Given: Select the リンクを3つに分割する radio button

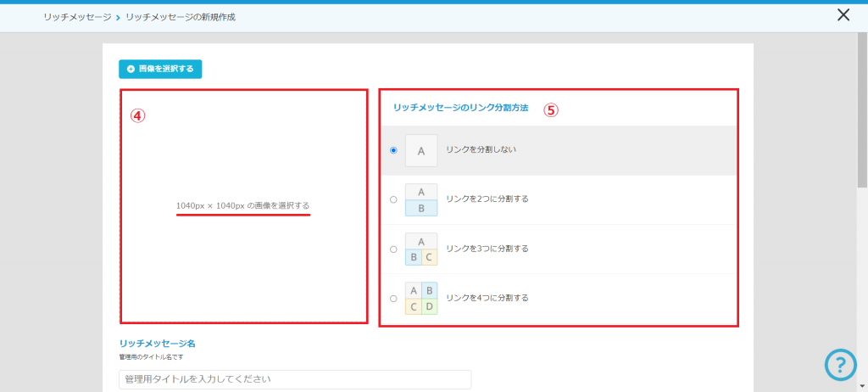Looking at the screenshot, I should click(393, 249).
